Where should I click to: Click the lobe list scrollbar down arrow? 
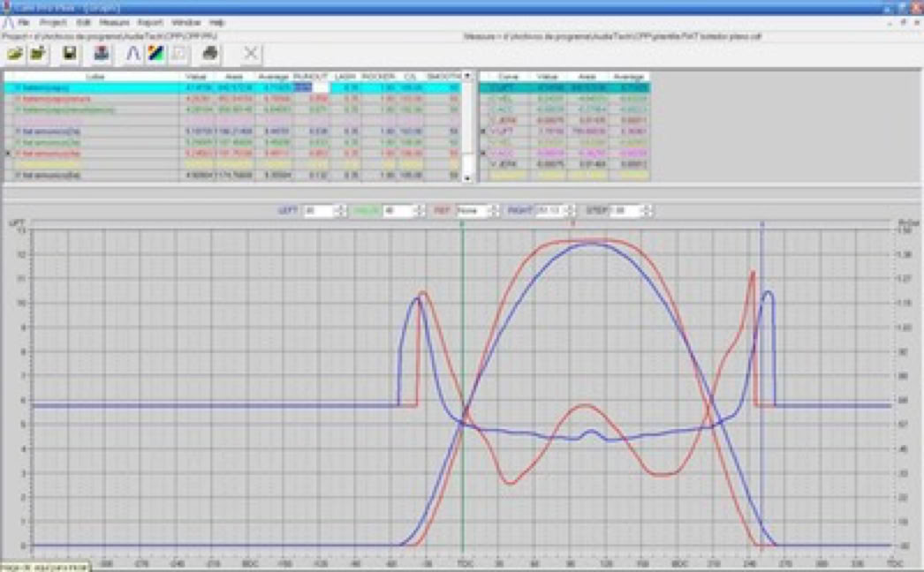467,178
